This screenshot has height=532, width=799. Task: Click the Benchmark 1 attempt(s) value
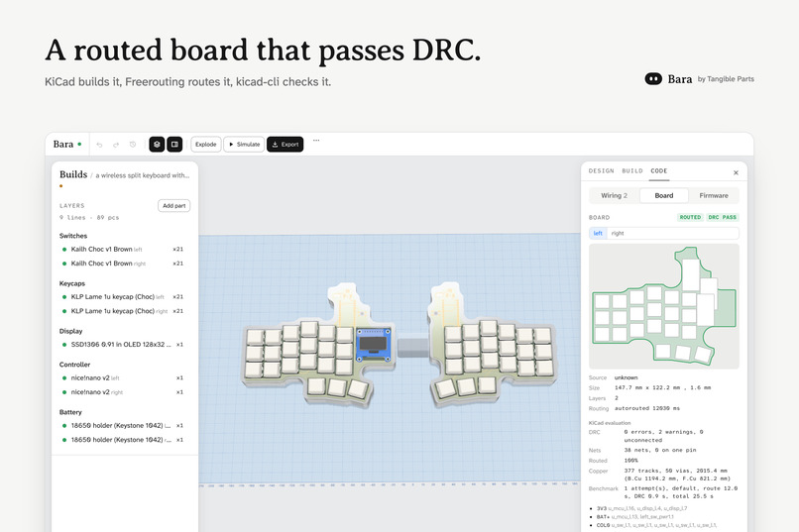click(x=680, y=492)
